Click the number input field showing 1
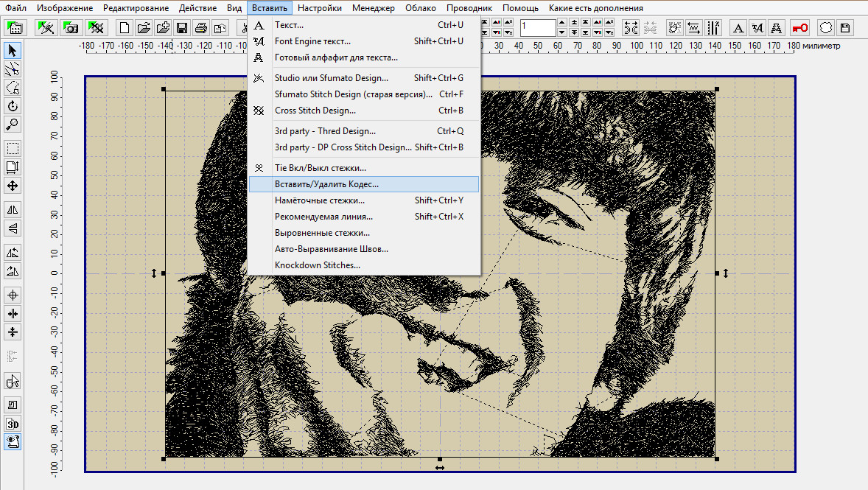868x490 pixels. [x=537, y=28]
